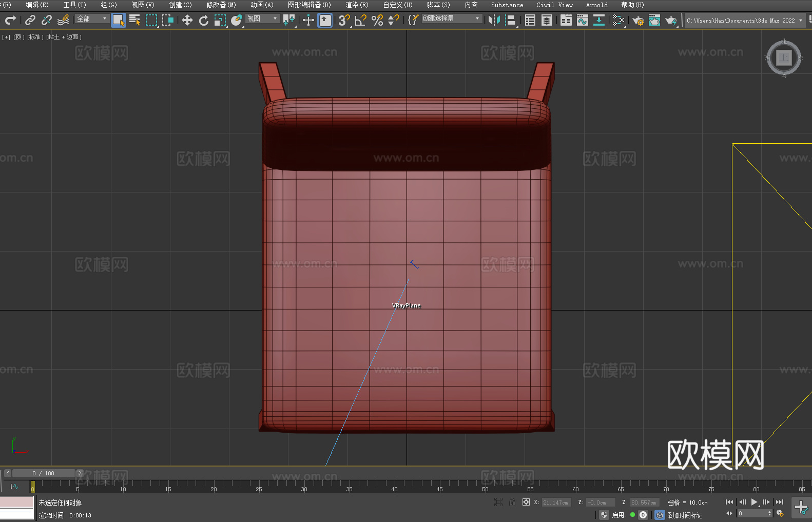Click the [标准] viewport shading label
Image resolution: width=812 pixels, height=522 pixels.
click(34, 37)
